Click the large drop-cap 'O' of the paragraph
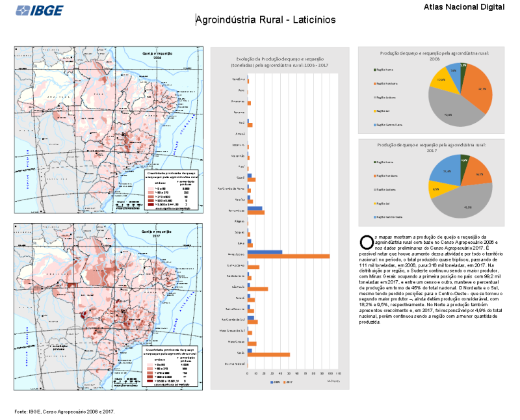 coord(367,242)
